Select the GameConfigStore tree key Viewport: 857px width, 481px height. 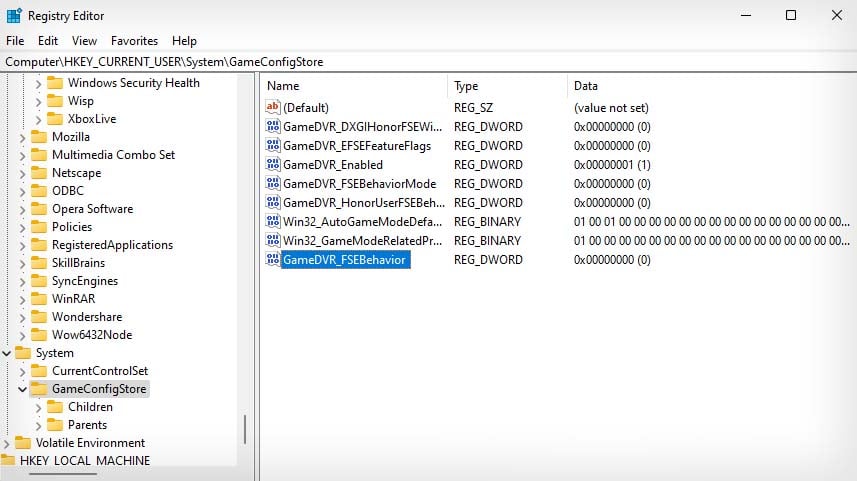99,389
